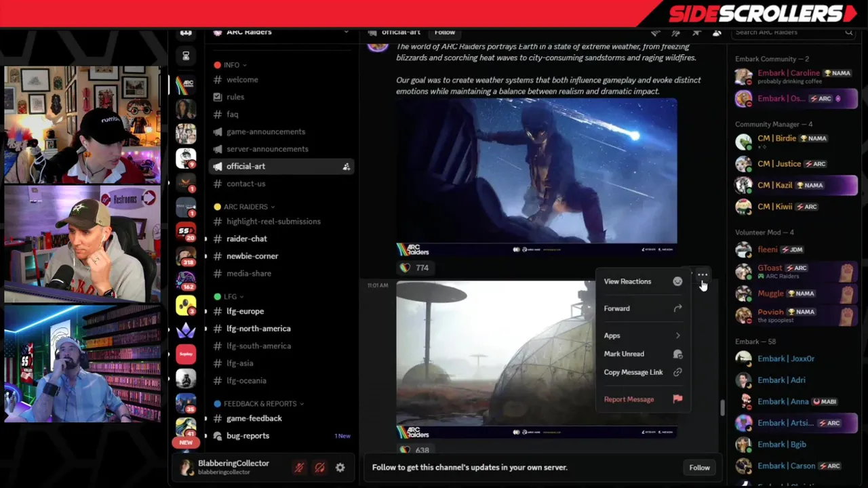The image size is (868, 488).
Task: Select Report Message in context menu
Action: coord(643,399)
